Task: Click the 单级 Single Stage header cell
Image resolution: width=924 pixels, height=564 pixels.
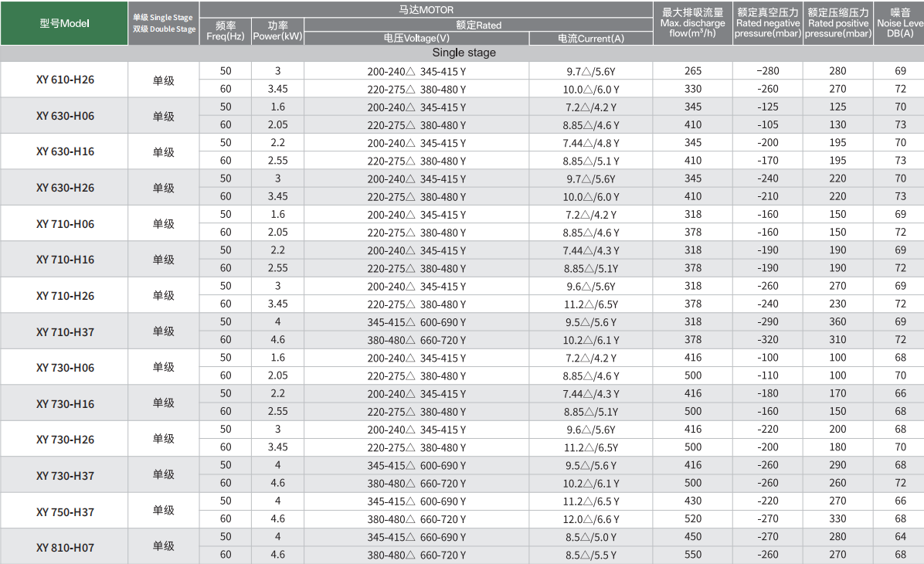Action: (x=163, y=23)
